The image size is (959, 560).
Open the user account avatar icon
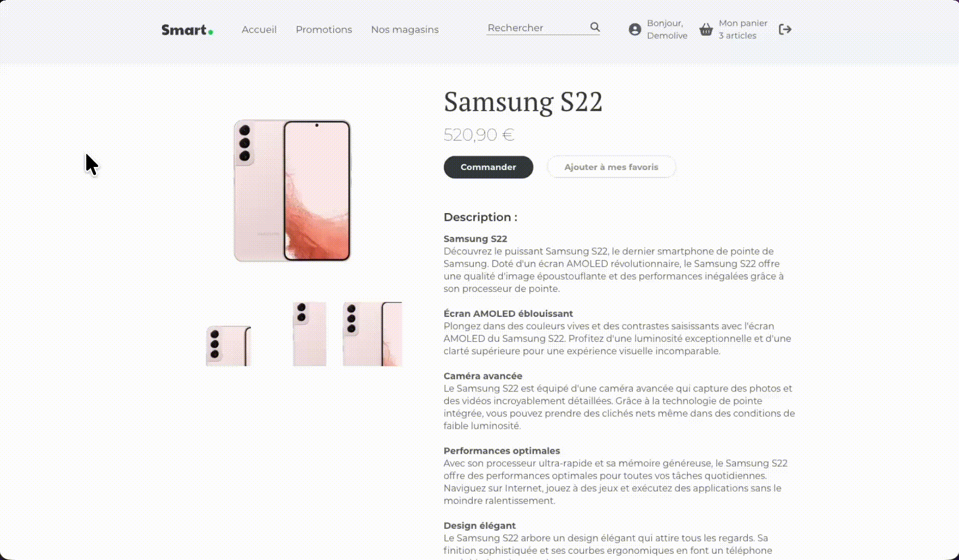635,30
